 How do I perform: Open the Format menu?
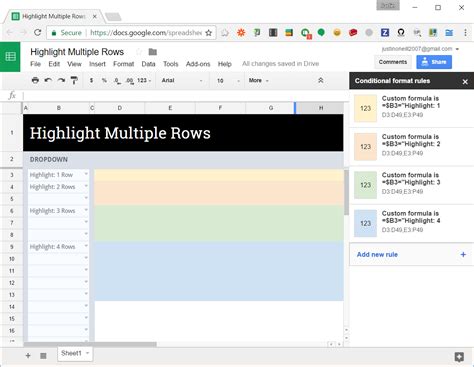coord(123,64)
